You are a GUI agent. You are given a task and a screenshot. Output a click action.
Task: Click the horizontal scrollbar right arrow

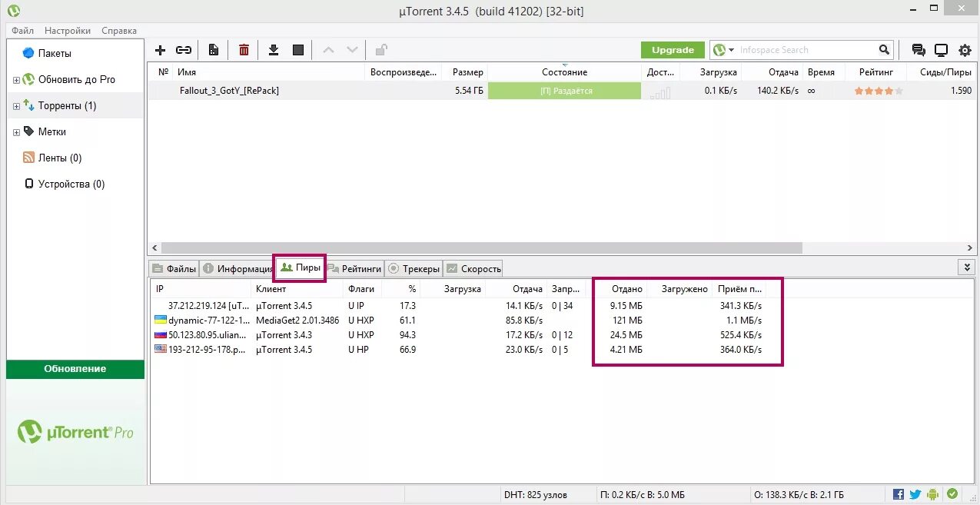click(x=972, y=248)
